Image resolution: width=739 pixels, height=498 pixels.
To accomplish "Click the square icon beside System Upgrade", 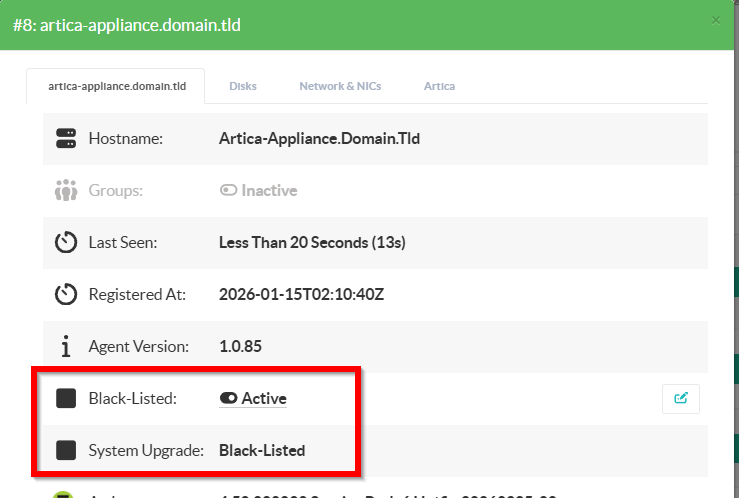I will [x=66, y=451].
